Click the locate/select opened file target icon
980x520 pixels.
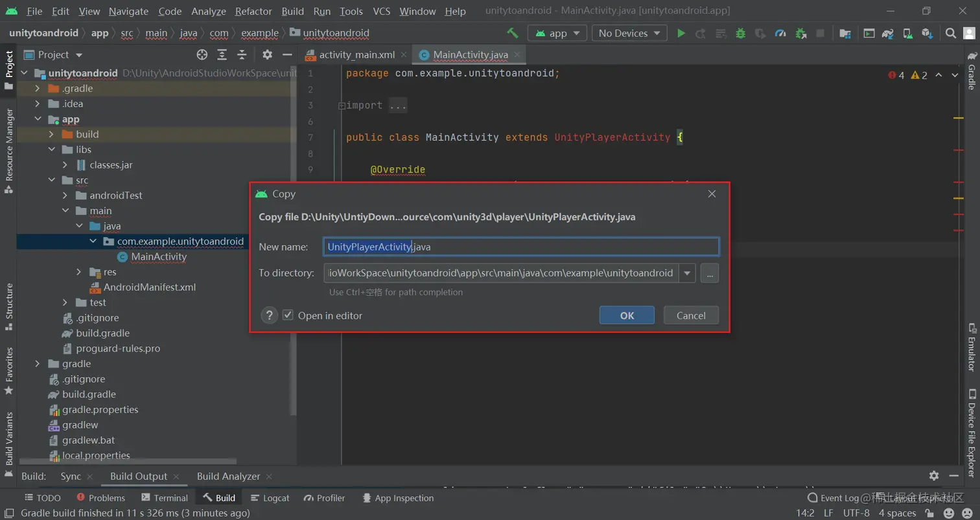202,54
